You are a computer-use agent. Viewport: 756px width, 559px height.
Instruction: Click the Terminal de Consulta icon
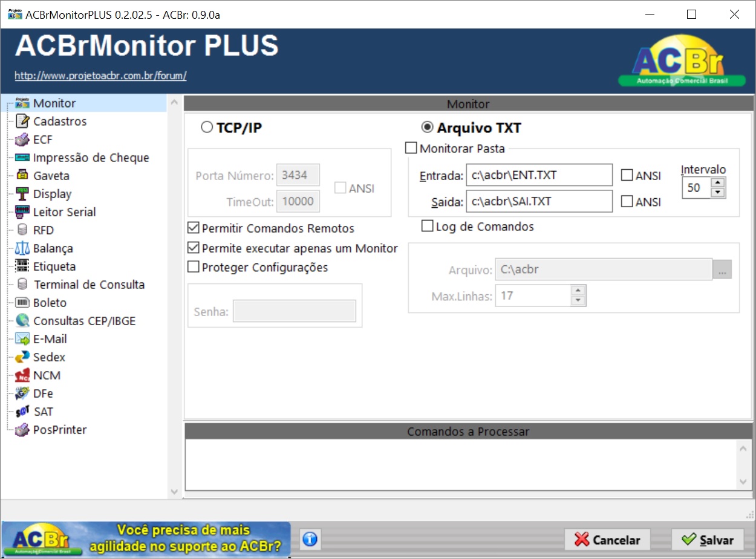coord(22,285)
